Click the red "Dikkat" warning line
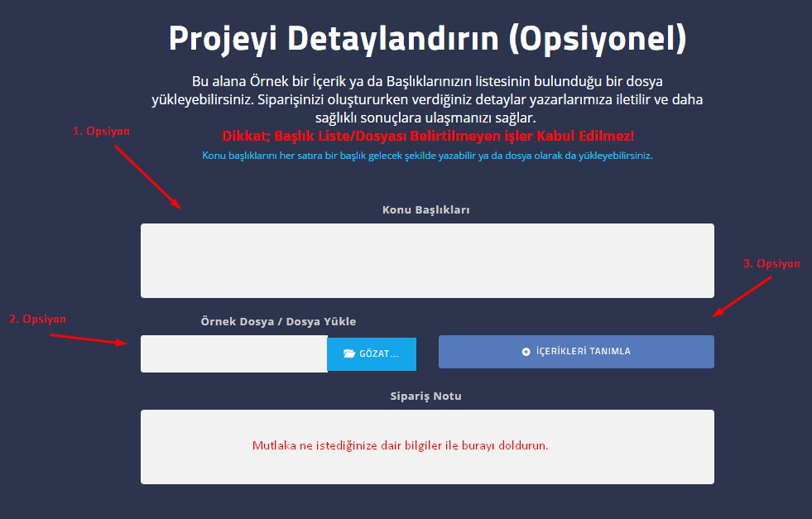 click(428, 136)
